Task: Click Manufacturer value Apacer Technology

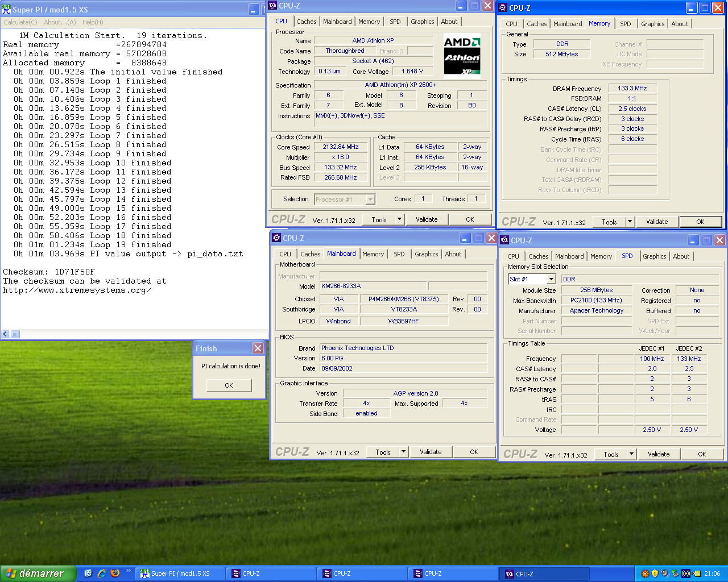Action: 597,310
